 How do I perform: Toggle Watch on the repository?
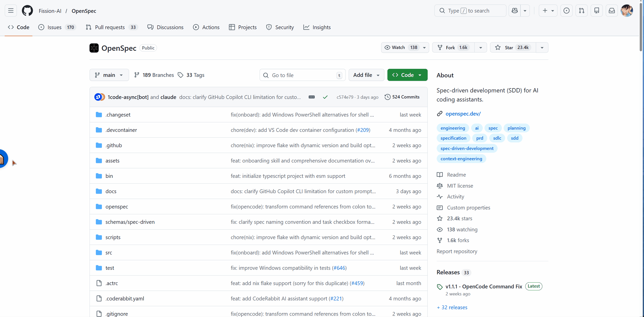tap(400, 47)
